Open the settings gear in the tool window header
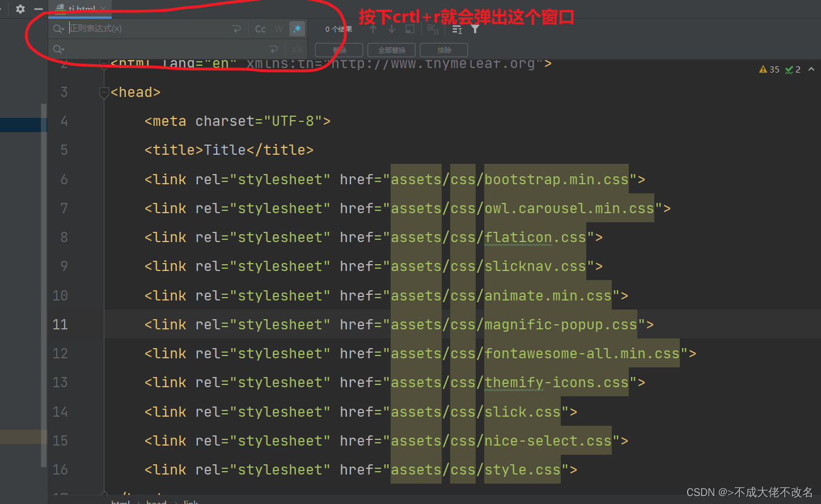The width and height of the screenshot is (821, 504). pyautogui.click(x=20, y=9)
